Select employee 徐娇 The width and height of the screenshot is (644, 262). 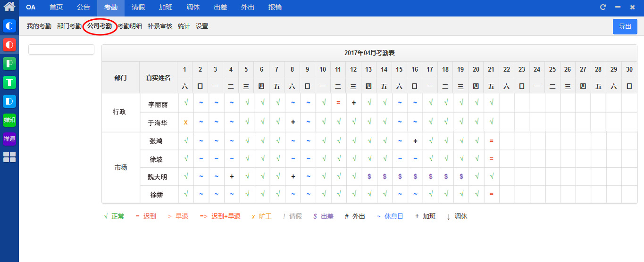[x=157, y=195]
